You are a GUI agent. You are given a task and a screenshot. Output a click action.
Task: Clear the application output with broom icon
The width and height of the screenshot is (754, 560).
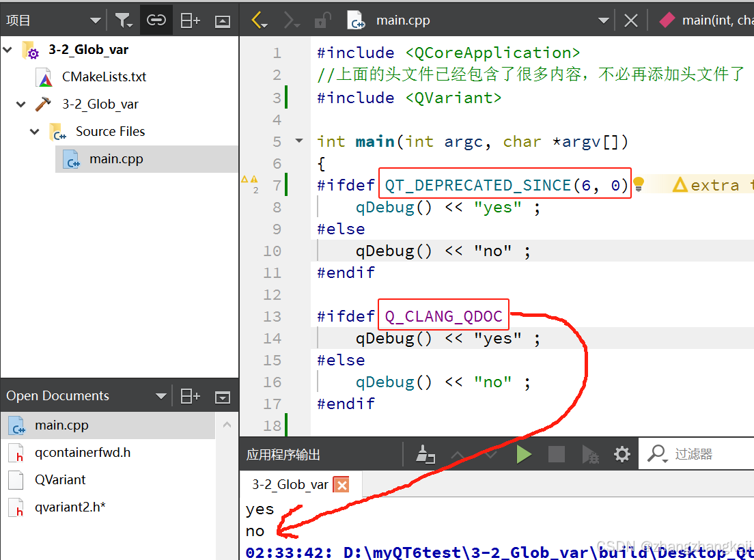tap(425, 453)
